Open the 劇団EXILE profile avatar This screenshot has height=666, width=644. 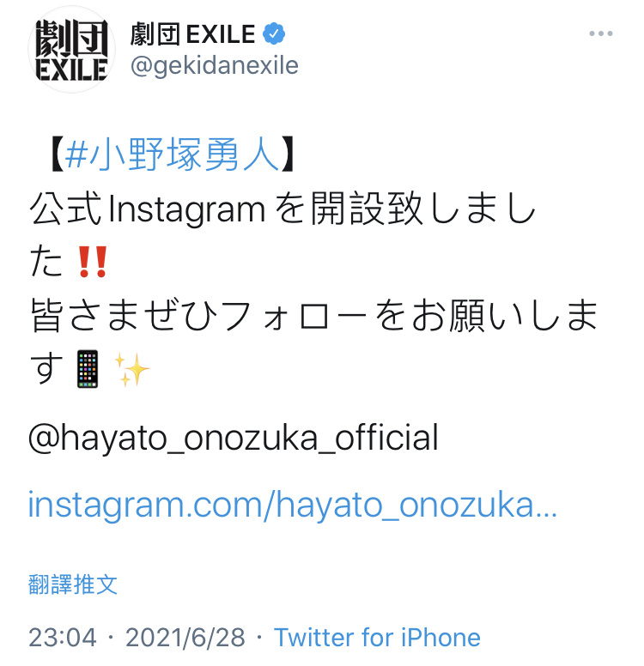click(x=71, y=50)
